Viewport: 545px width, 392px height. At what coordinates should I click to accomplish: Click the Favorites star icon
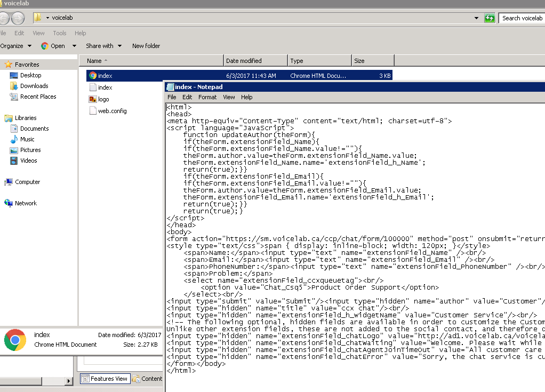(x=9, y=65)
